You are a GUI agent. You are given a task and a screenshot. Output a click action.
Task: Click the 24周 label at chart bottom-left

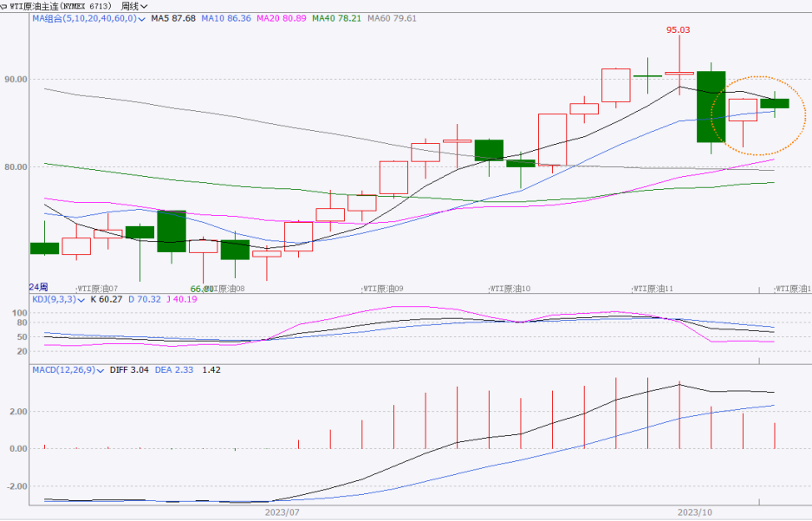pyautogui.click(x=38, y=287)
